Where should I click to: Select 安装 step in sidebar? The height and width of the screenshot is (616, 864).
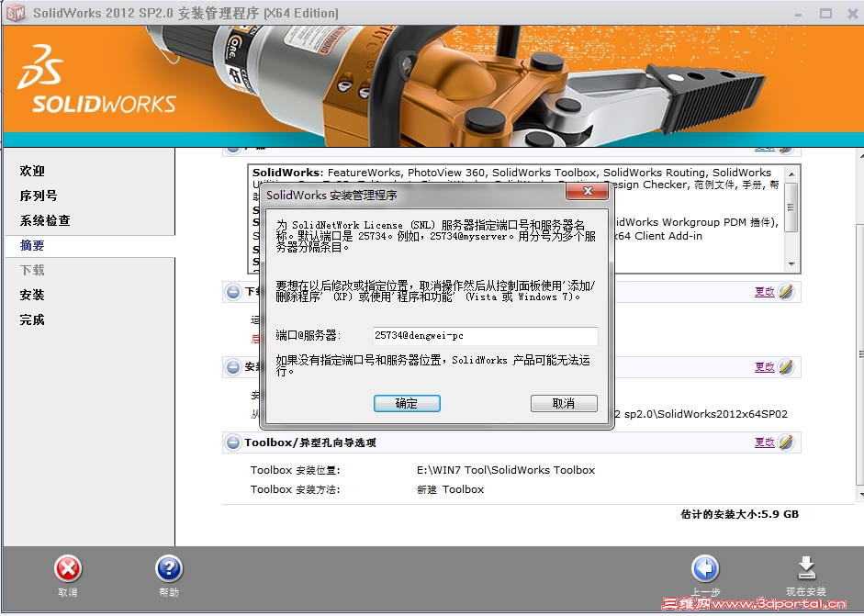click(x=32, y=295)
